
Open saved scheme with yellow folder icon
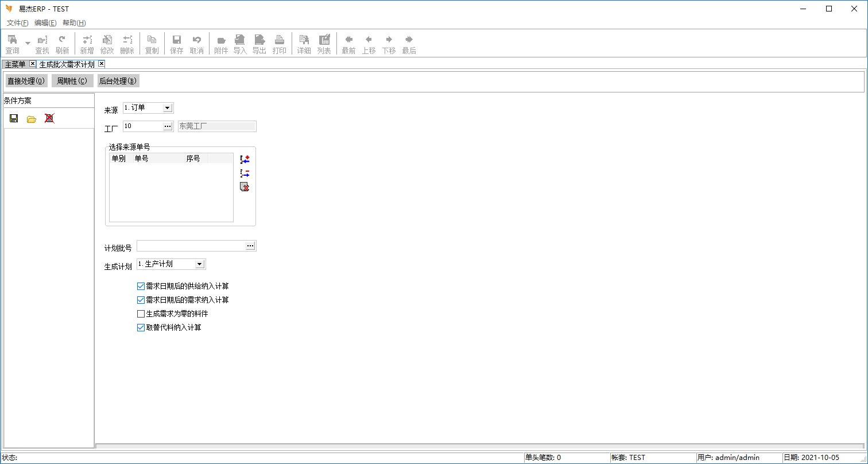coord(32,119)
